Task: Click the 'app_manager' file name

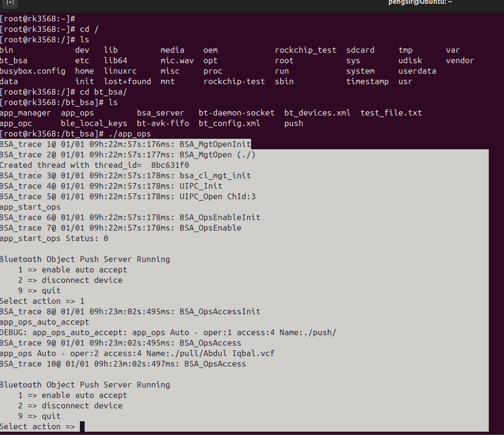Action: pos(25,113)
